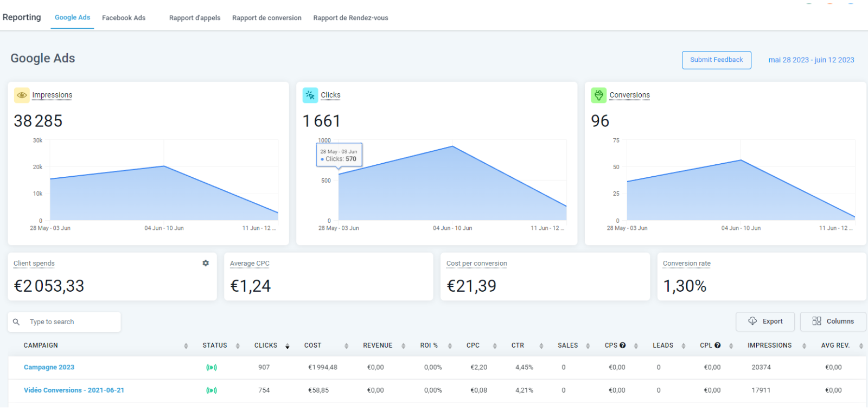Viewport: 868px width, 411px height.
Task: Click Vidéo Conversions status icon
Action: (212, 390)
